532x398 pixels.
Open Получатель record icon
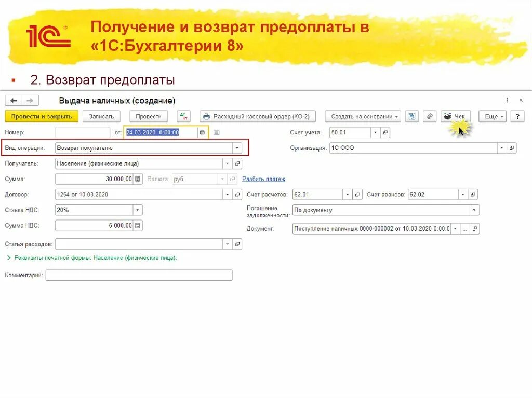pyautogui.click(x=237, y=163)
